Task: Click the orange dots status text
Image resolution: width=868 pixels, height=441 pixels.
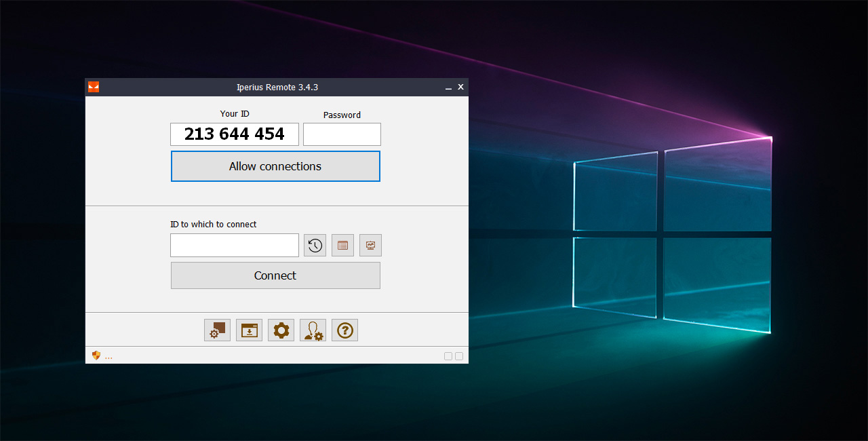Action: point(108,358)
